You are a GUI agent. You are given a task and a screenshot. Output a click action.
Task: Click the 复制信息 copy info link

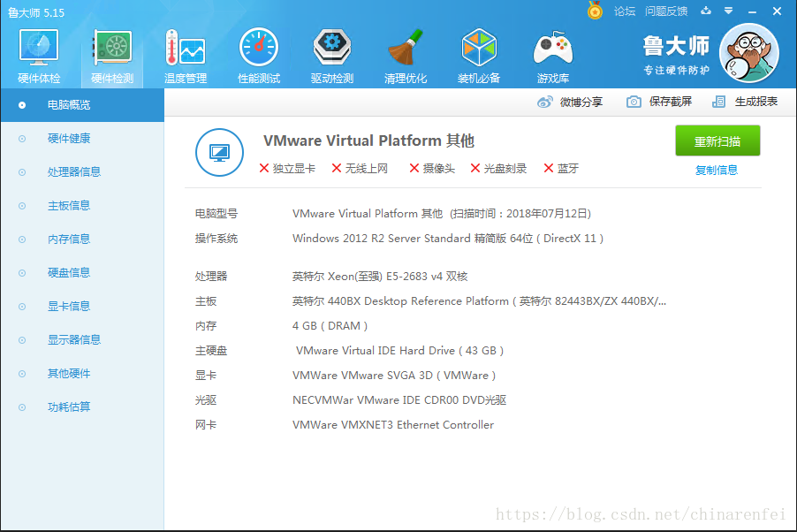coord(717,170)
